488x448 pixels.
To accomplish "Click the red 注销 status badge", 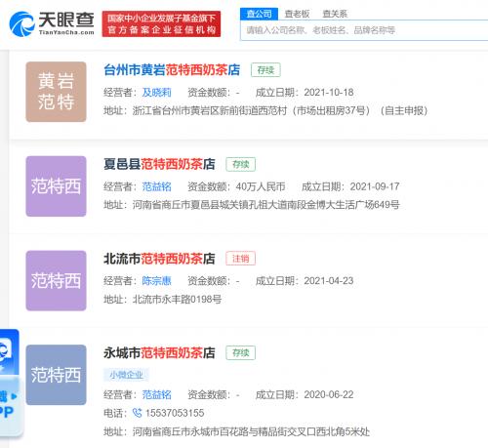I will point(241,259).
